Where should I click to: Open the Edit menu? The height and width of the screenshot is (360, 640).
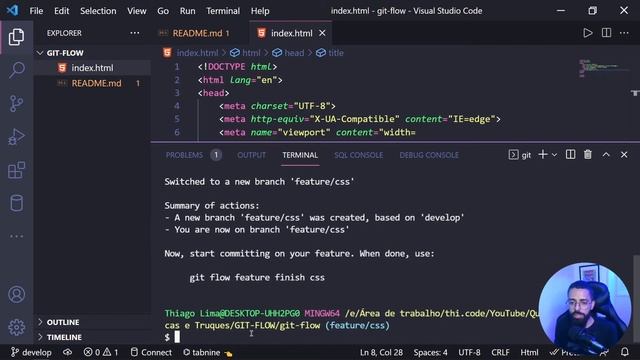(61, 11)
